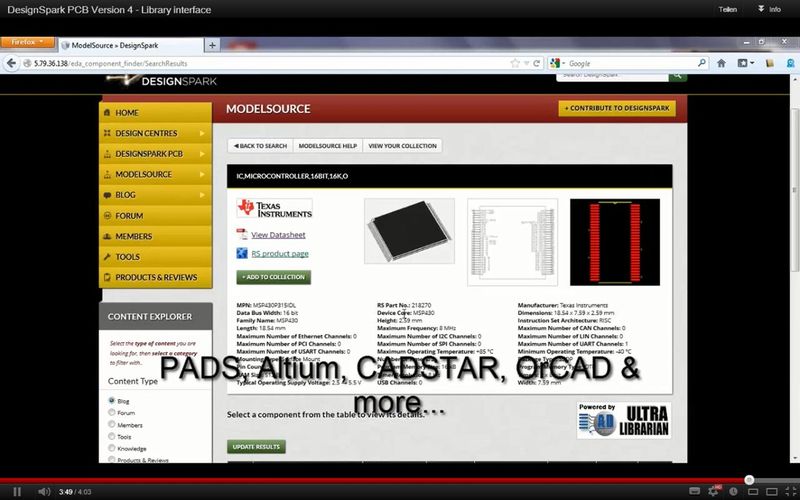Click the search magnifier in Google box
This screenshot has width=800, height=500.
pyautogui.click(x=702, y=63)
